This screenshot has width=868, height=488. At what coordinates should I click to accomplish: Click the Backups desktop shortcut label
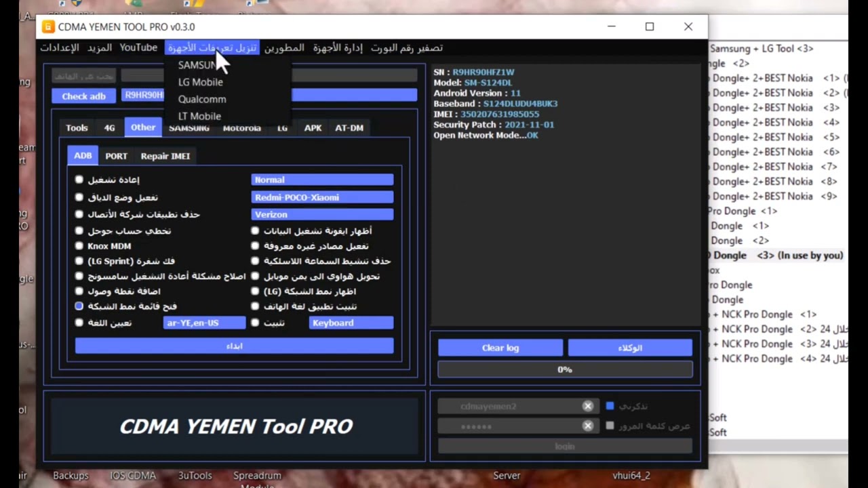pyautogui.click(x=71, y=476)
